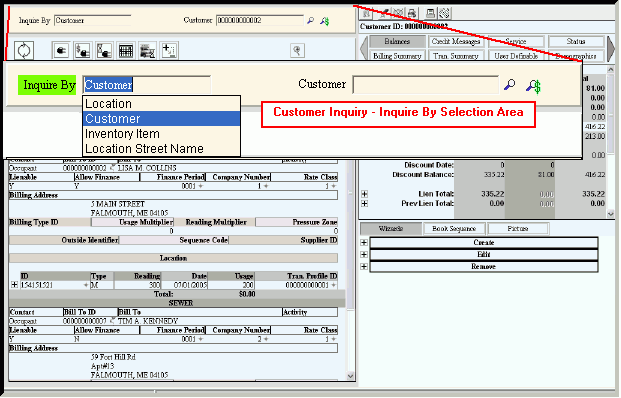Click the plus beside Tran. Profile 000000000001

point(333,285)
